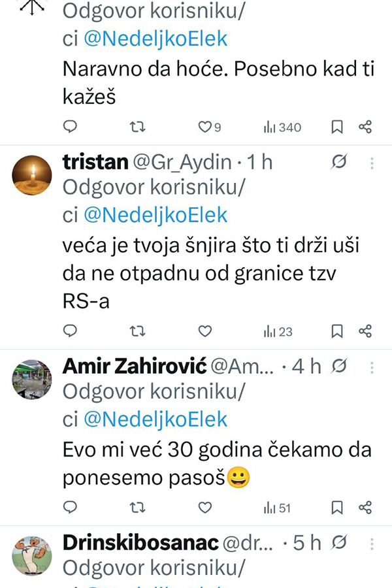Bookmark Amir Zahirović's tweet

tap(337, 508)
